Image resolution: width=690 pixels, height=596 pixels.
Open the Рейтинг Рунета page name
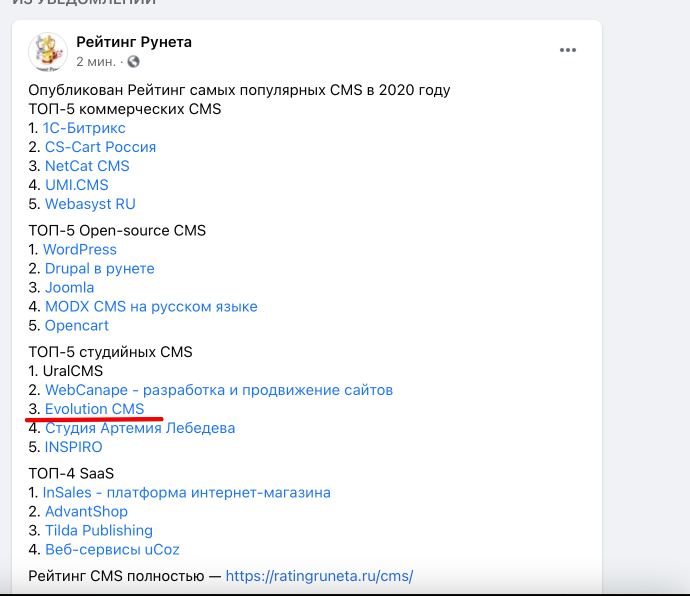click(x=134, y=42)
